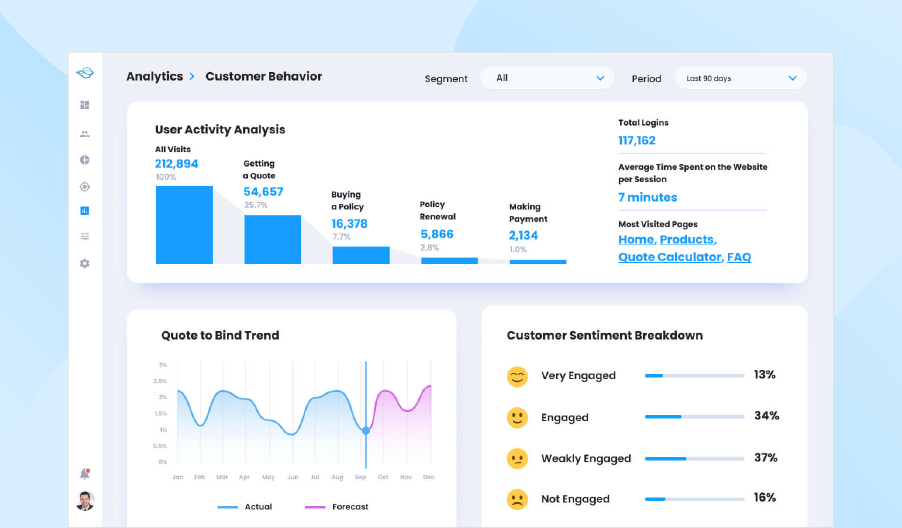Open the customers people icon in sidebar

[x=85, y=133]
